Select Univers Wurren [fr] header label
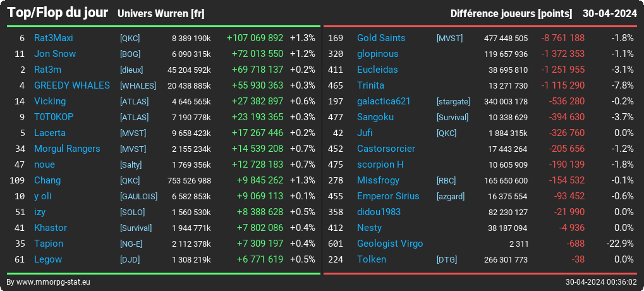 [x=161, y=13]
